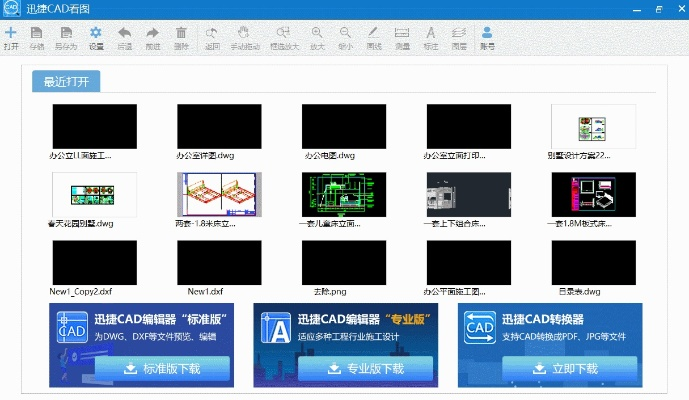The image size is (689, 400).
Task: Minimize the 迅捷CAD看图 window
Action: [x=637, y=9]
